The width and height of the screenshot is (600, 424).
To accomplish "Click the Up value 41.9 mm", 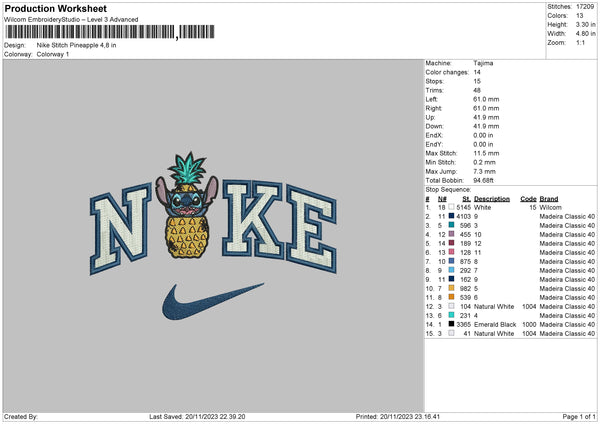I will pyautogui.click(x=486, y=117).
